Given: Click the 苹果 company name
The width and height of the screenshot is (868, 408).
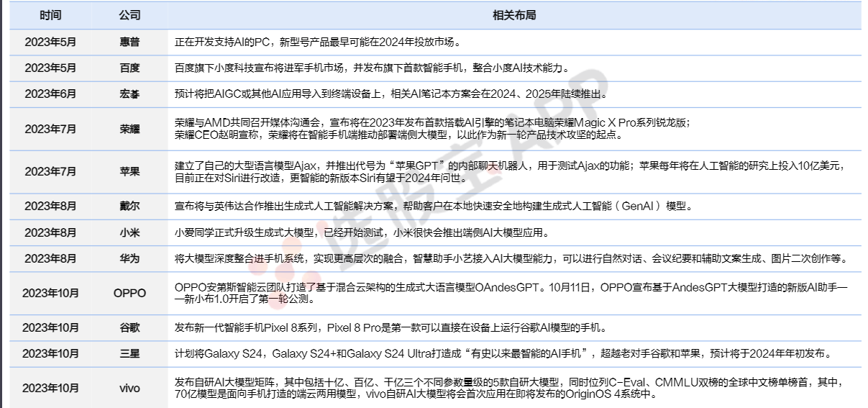Looking at the screenshot, I should 129,171.
